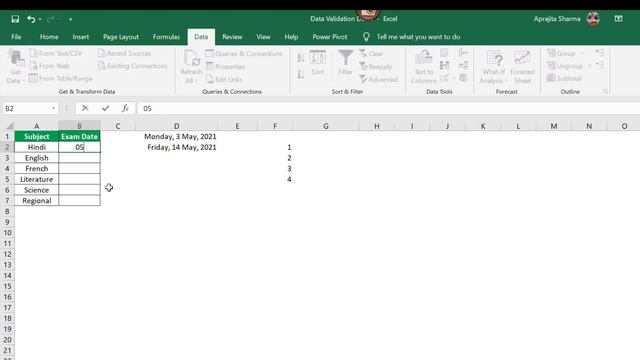Open Advanced filter options
This screenshot has width=640, height=360.
coord(378,80)
